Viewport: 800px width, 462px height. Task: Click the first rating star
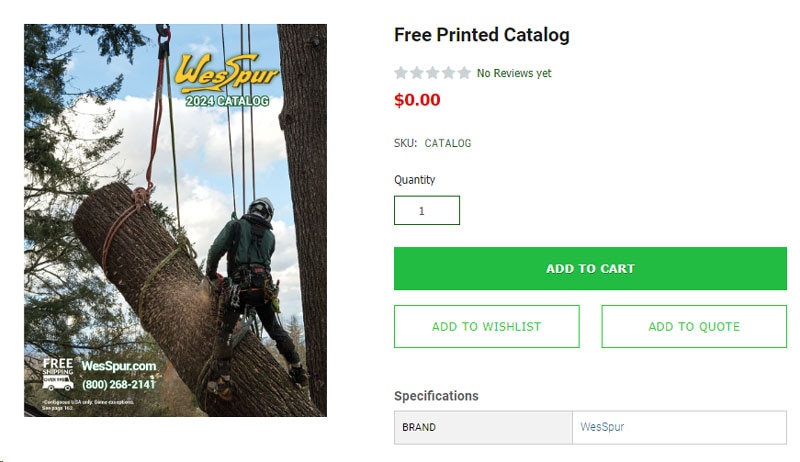click(401, 73)
